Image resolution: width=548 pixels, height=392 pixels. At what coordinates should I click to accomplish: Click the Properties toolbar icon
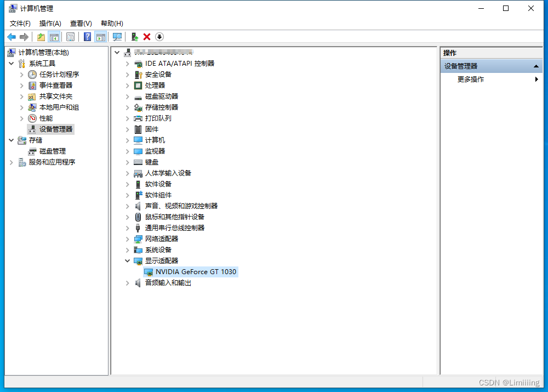click(71, 37)
